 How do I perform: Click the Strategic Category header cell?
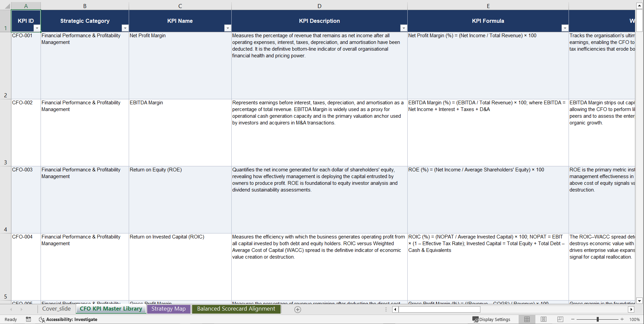tap(85, 21)
